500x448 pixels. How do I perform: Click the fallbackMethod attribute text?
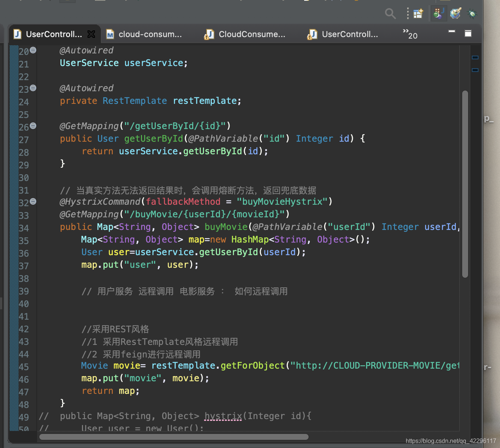click(183, 201)
